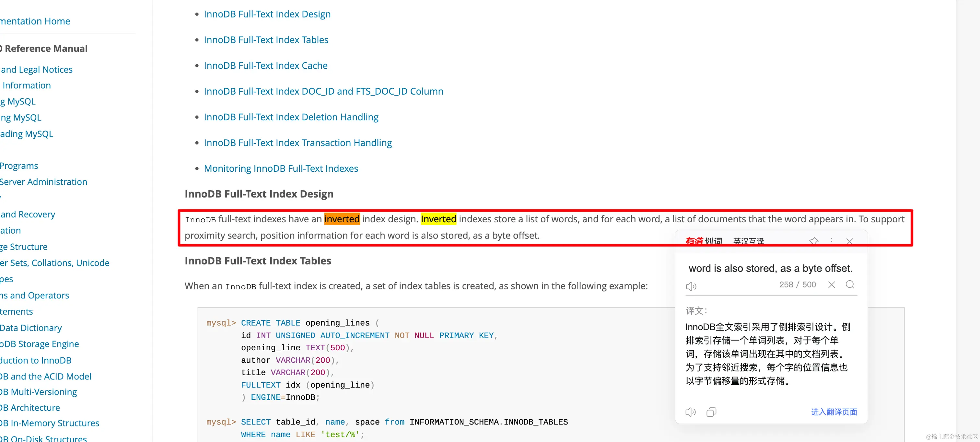980x442 pixels.
Task: Open the 进入翻译页面 link
Action: click(834, 412)
